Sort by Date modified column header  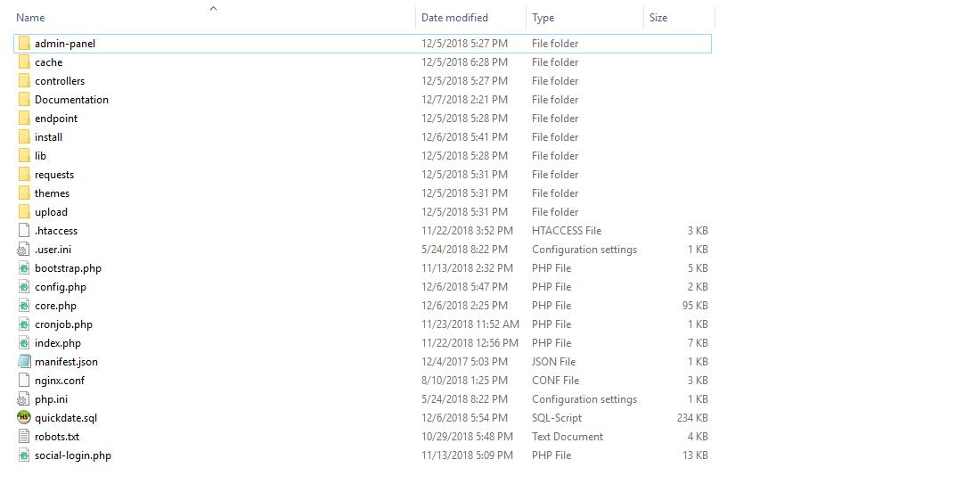[454, 18]
